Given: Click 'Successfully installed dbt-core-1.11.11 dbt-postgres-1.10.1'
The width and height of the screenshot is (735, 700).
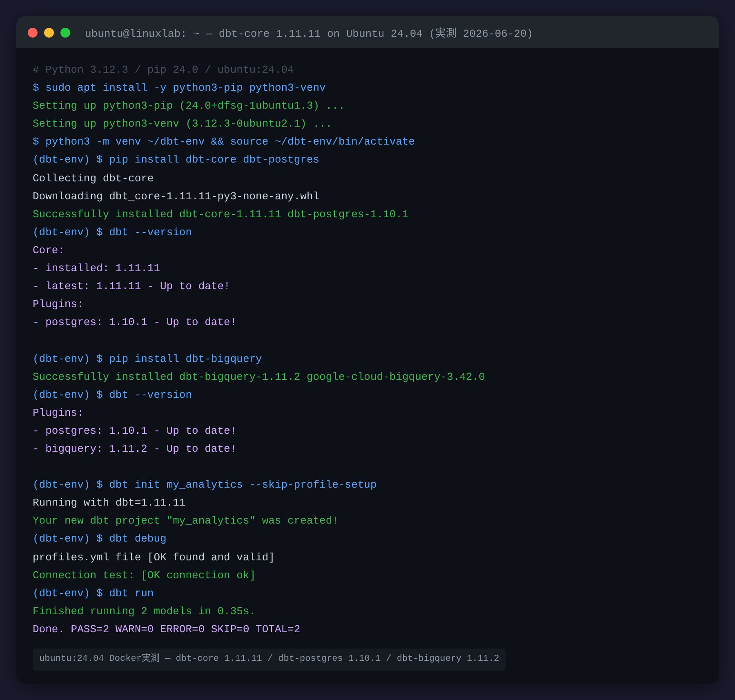Looking at the screenshot, I should click(x=220, y=214).
